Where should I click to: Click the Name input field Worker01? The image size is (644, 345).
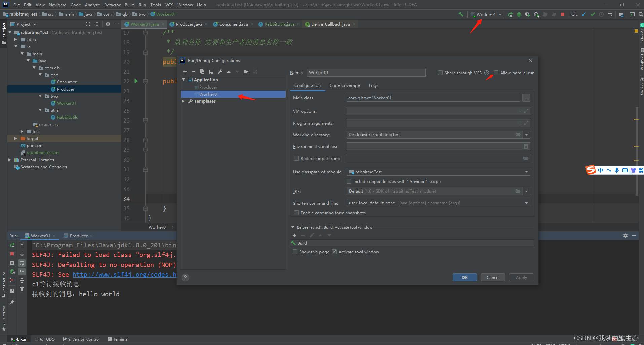(x=366, y=72)
